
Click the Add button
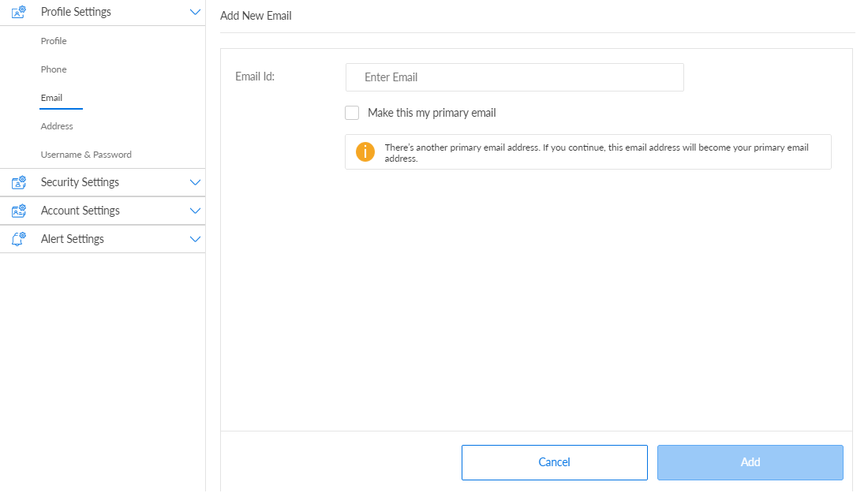(750, 462)
